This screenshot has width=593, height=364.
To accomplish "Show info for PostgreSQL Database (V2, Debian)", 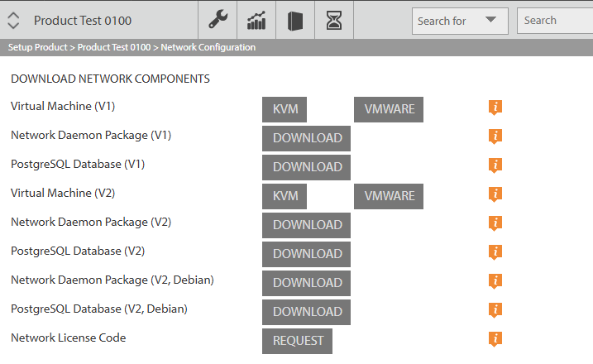I will coord(495,310).
